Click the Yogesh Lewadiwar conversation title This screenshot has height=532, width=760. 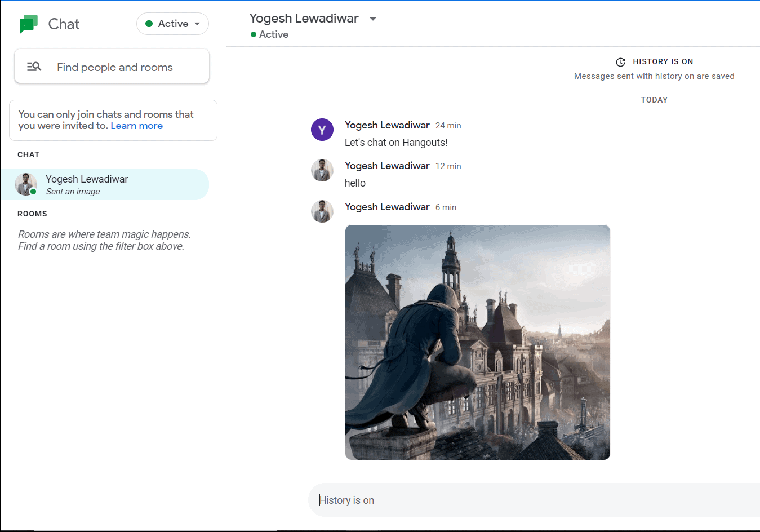point(304,18)
